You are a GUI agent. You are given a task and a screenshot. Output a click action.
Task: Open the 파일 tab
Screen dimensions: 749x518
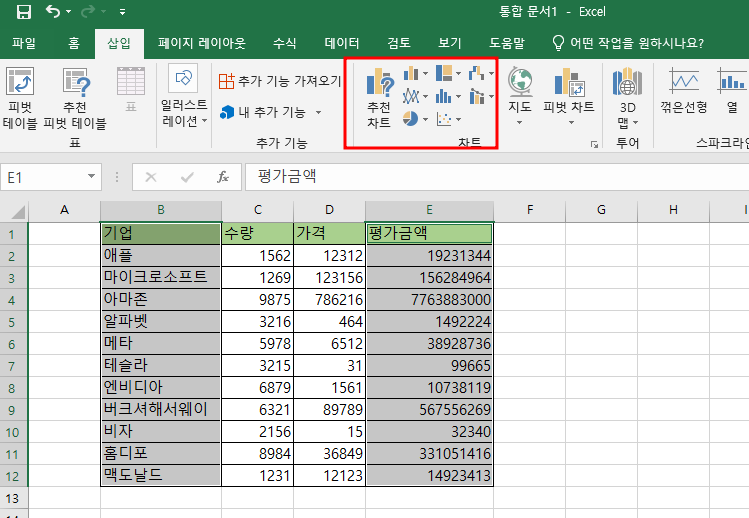coord(24,43)
